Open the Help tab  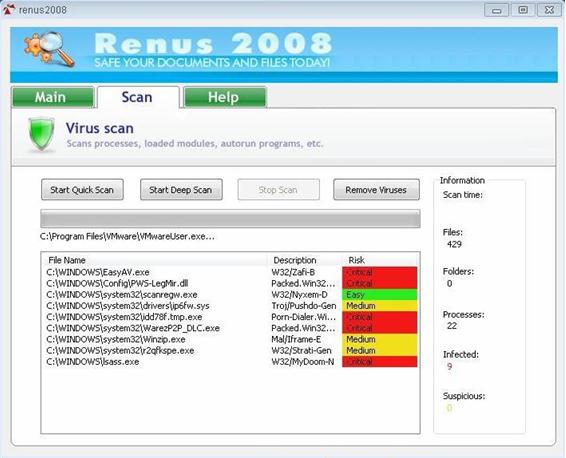pos(225,97)
